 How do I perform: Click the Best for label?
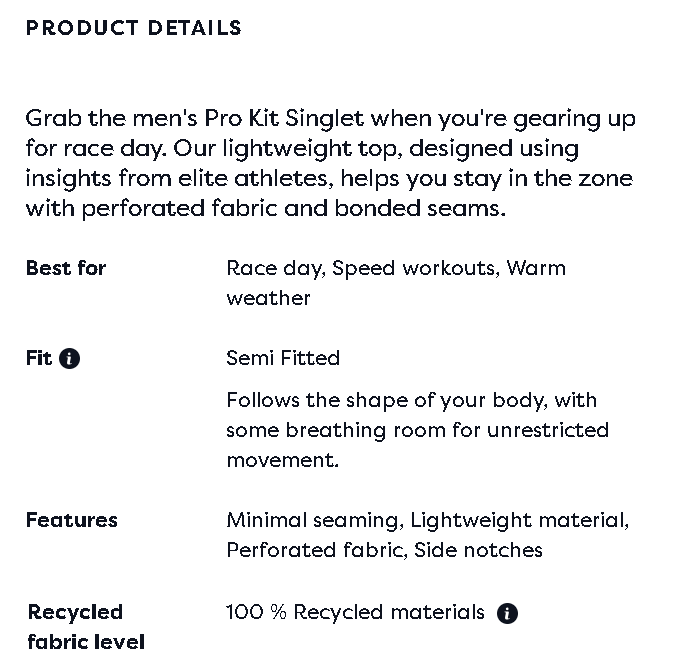(x=66, y=268)
